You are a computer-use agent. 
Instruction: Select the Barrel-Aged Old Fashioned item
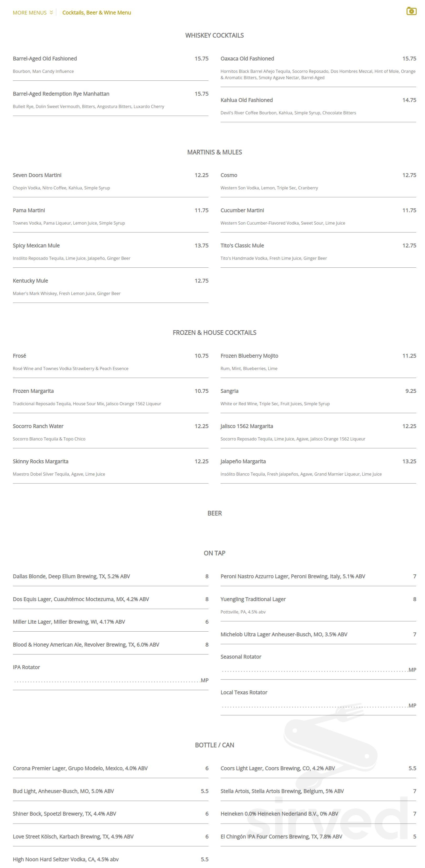click(x=45, y=58)
